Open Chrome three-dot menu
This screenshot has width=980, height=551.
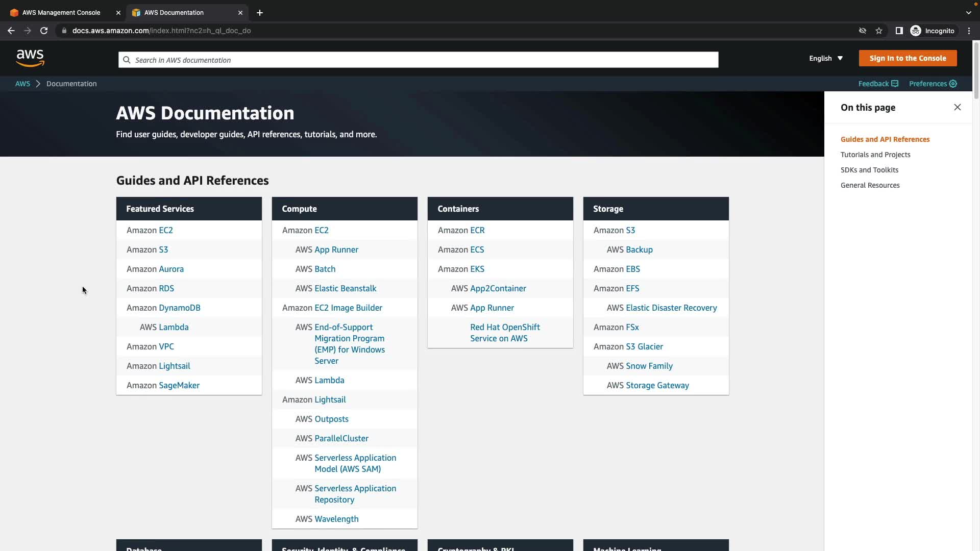pos(969,31)
